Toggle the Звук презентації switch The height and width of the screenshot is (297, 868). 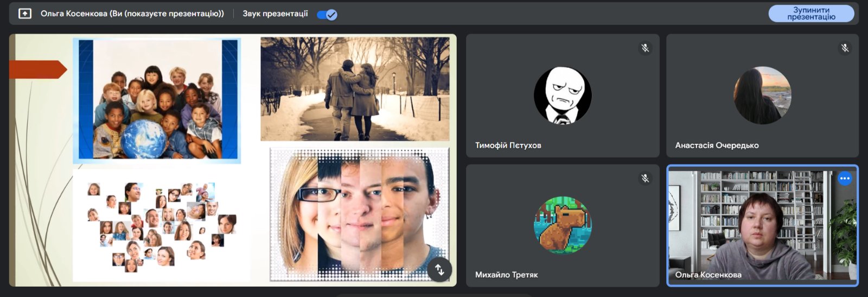(x=327, y=15)
